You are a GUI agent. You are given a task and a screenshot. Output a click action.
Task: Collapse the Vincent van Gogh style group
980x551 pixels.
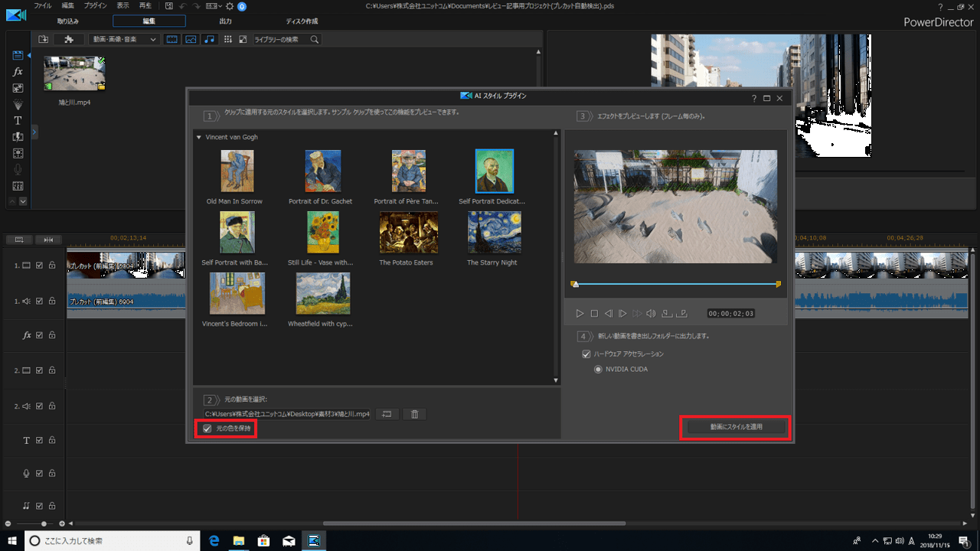(199, 138)
